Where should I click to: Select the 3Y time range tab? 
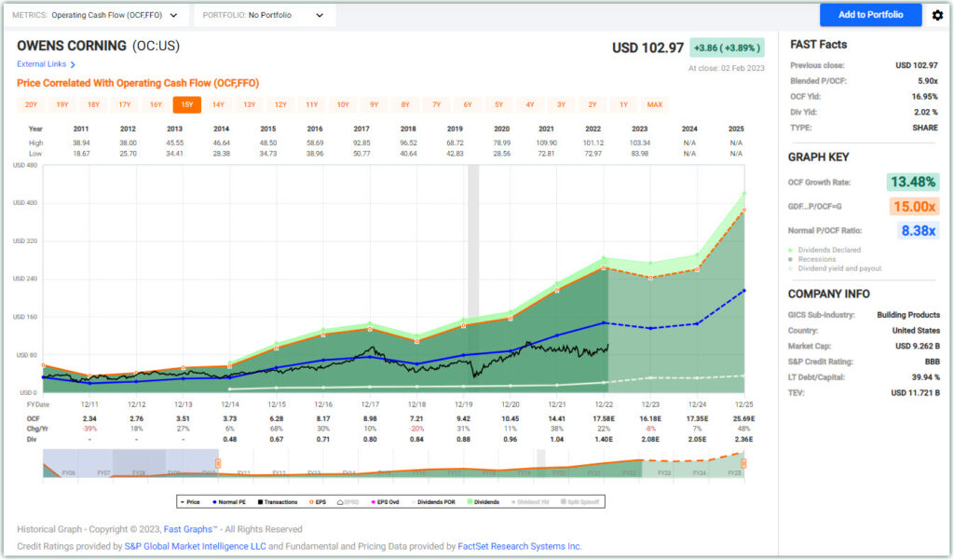561,104
